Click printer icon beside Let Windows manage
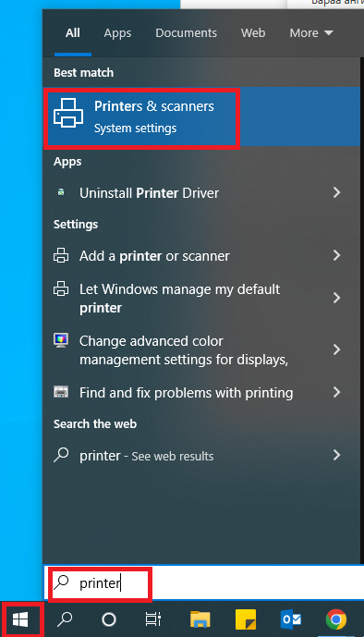The width and height of the screenshot is (364, 637). tap(61, 288)
